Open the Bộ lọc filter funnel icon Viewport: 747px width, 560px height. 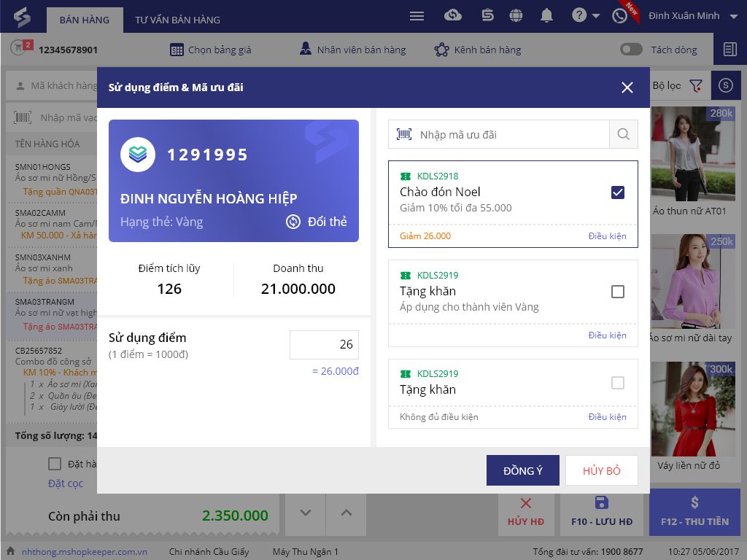click(696, 86)
